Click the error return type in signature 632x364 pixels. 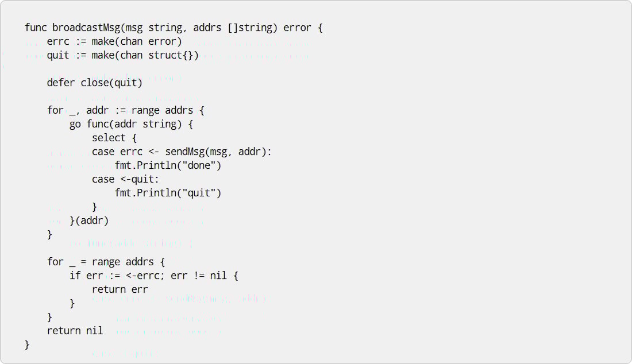298,28
